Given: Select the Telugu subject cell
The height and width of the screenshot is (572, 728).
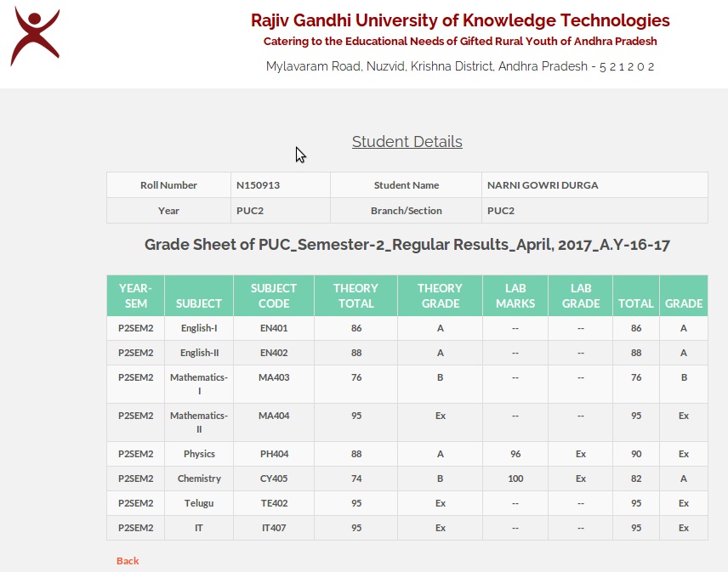Looking at the screenshot, I should pyautogui.click(x=199, y=503).
